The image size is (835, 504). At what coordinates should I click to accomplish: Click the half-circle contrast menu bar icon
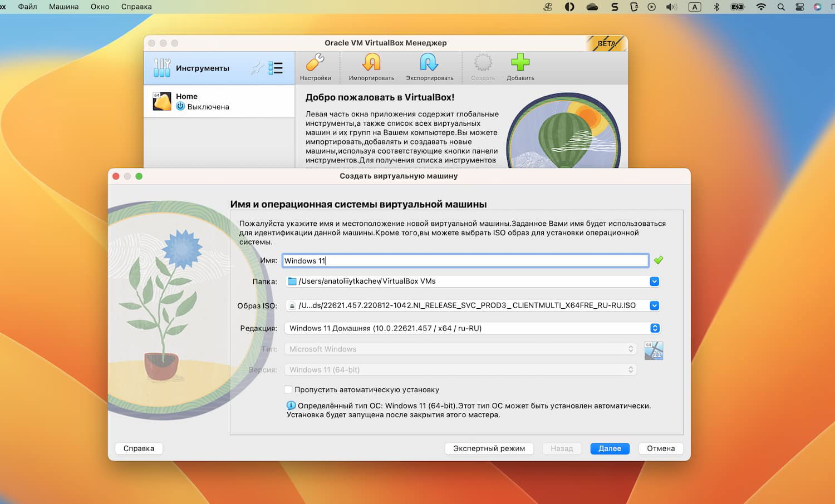(569, 7)
